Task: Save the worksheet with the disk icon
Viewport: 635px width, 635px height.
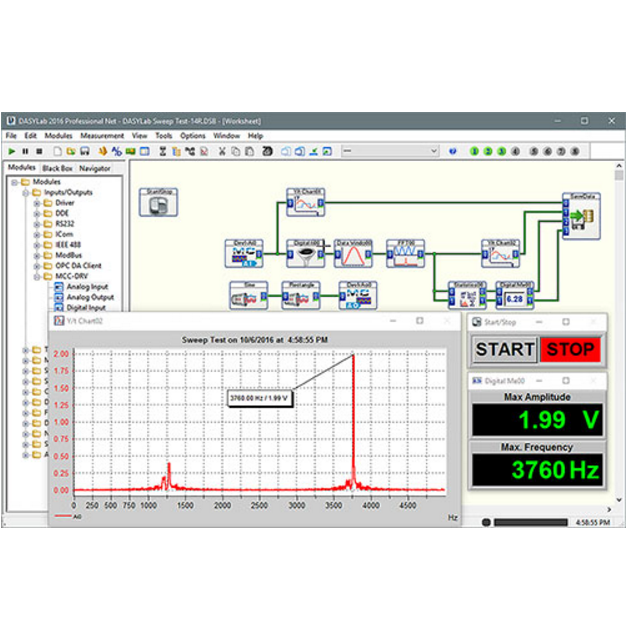Action: [85, 151]
